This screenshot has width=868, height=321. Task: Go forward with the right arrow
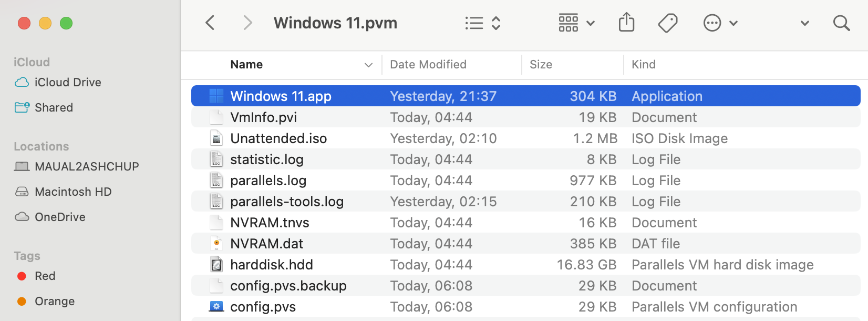point(247,23)
